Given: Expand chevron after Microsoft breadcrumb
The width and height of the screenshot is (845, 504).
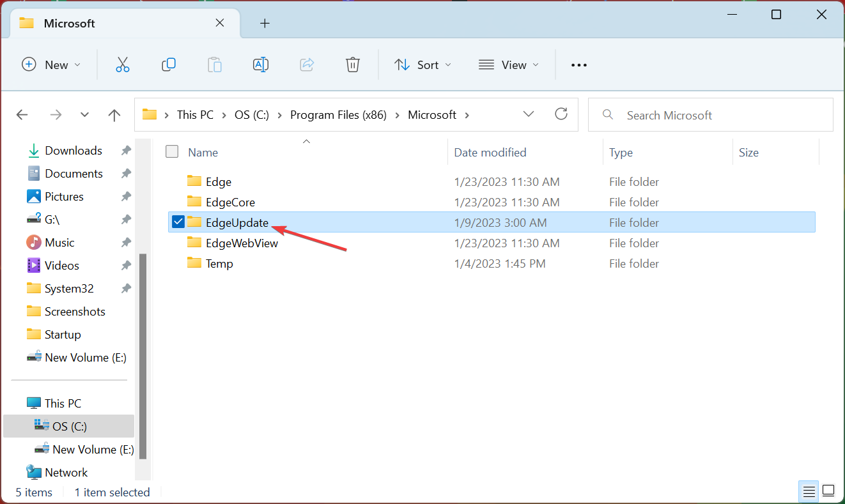Looking at the screenshot, I should 467,115.
